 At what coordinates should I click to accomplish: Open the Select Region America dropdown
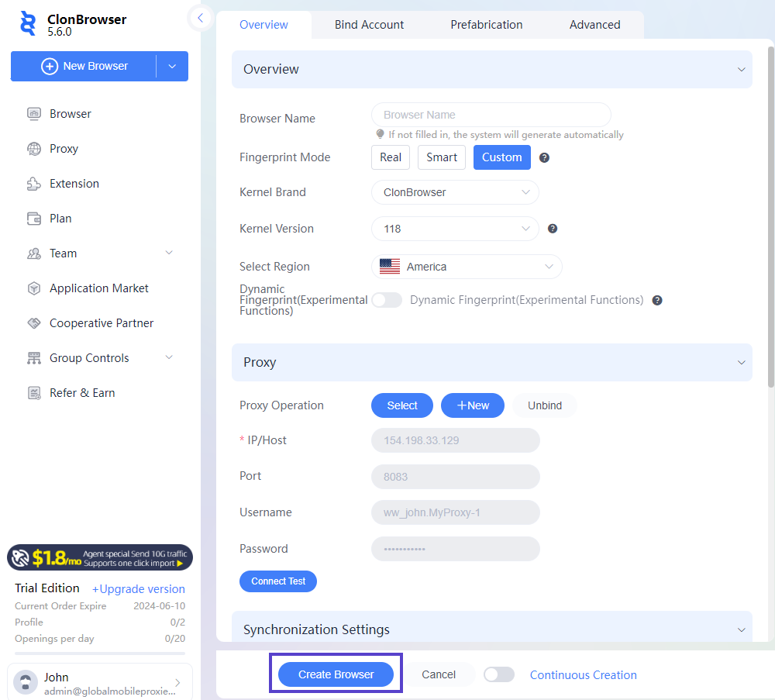[467, 267]
